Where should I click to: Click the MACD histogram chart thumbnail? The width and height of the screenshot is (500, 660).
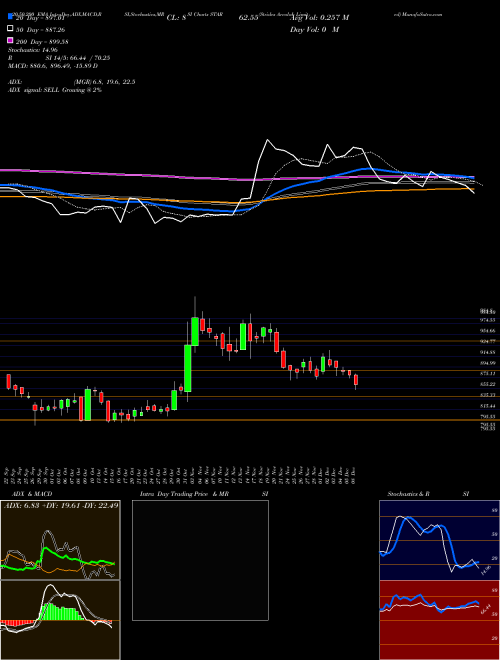(60, 620)
